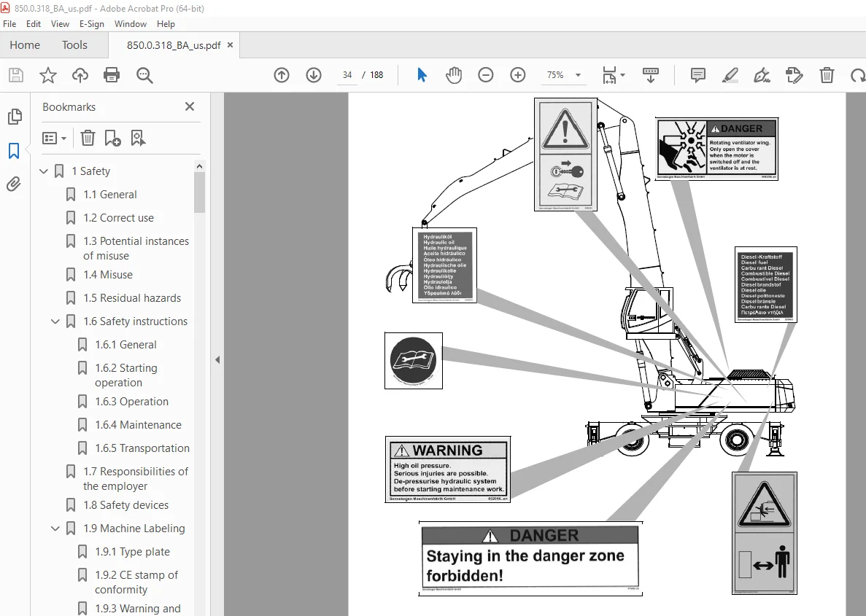Jump to 1.1 General bookmark

pos(110,195)
